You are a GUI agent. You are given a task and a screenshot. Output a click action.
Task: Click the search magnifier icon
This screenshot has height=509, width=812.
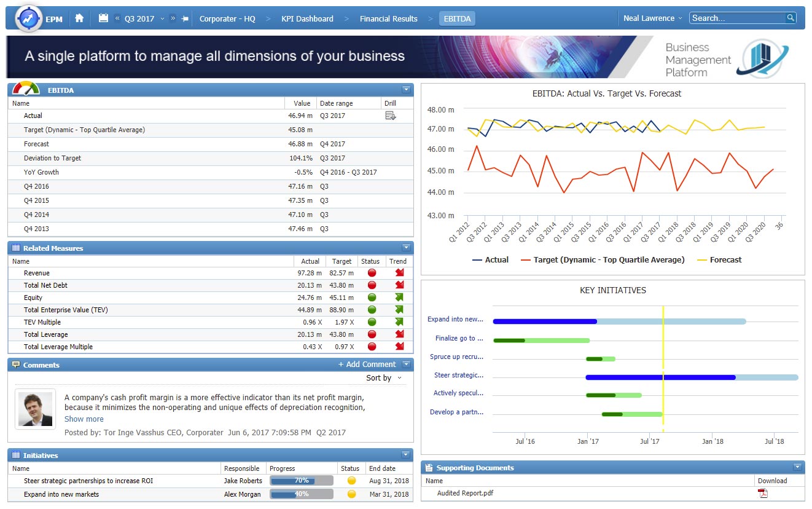pos(791,18)
